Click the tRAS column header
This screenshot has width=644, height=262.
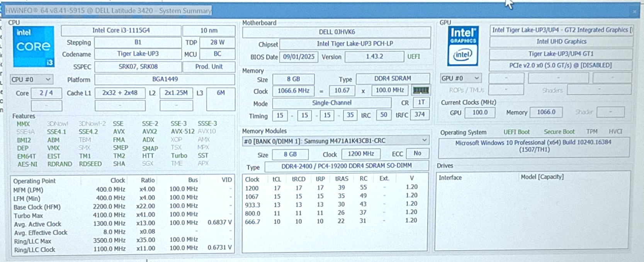[342, 179]
